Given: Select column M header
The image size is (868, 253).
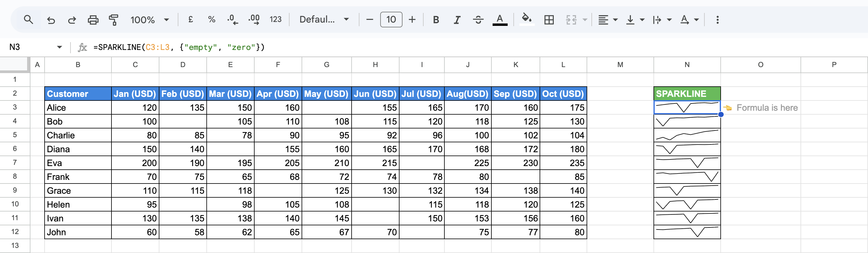Looking at the screenshot, I should coord(620,65).
